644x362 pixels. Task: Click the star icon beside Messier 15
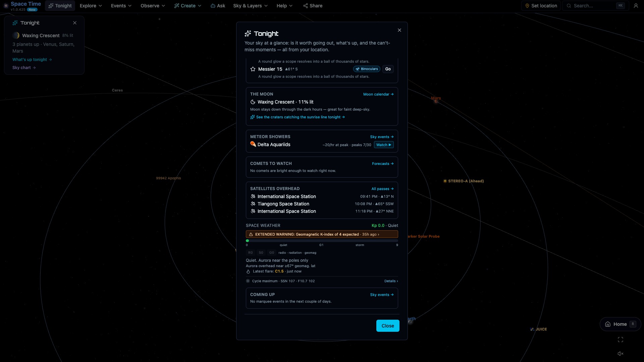tap(253, 69)
